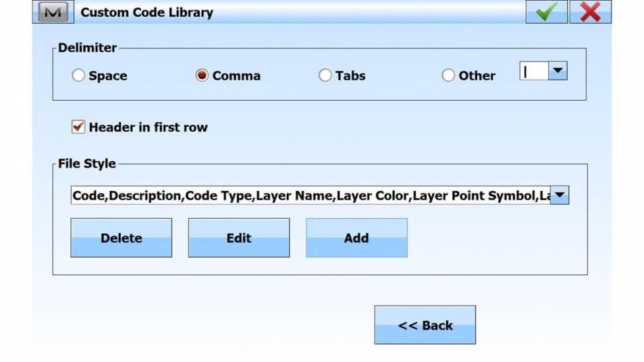
Task: Click the 'Header in first row' label text
Action: (x=148, y=127)
